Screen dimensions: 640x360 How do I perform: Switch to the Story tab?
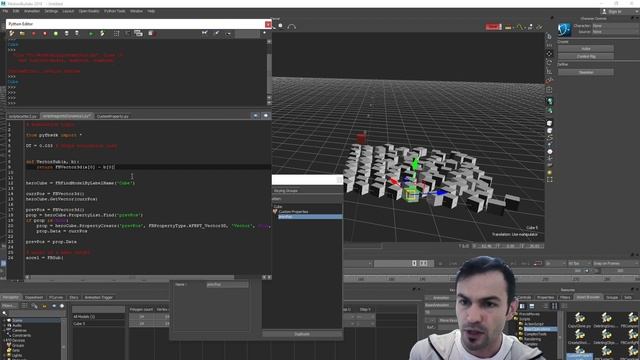tap(74, 297)
